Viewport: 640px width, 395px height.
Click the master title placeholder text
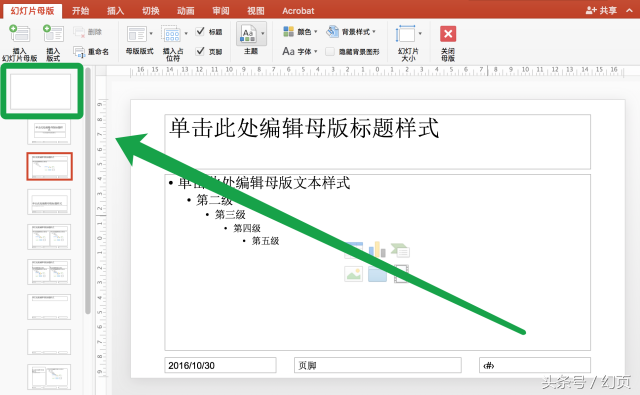click(x=304, y=128)
